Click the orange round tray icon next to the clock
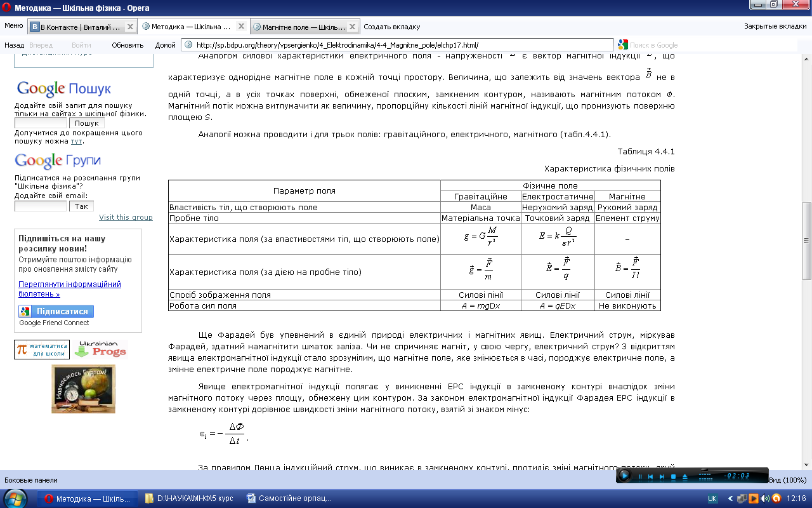The image size is (812, 508). pyautogui.click(x=776, y=498)
